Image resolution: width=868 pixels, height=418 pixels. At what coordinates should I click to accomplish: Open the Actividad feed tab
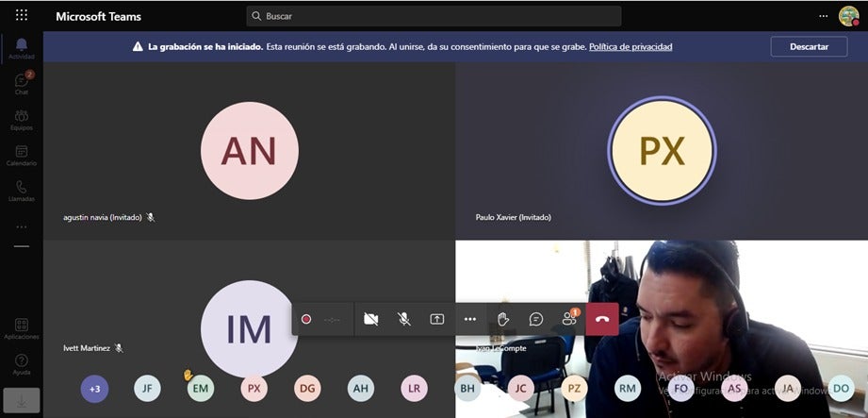(x=21, y=48)
